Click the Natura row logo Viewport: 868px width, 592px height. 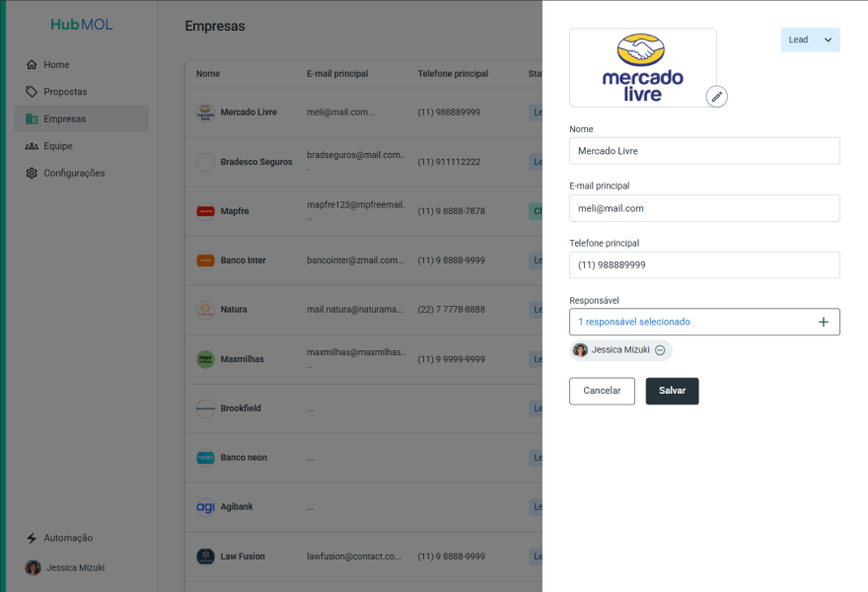point(205,310)
